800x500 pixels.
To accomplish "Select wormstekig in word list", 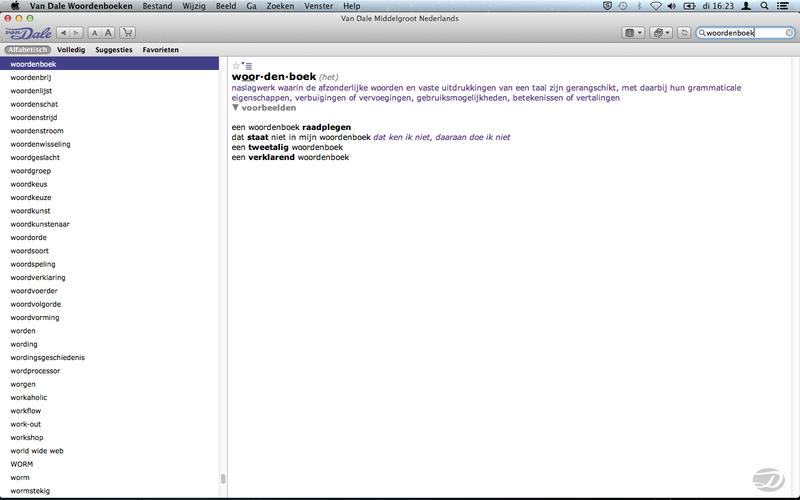I will tap(109, 491).
